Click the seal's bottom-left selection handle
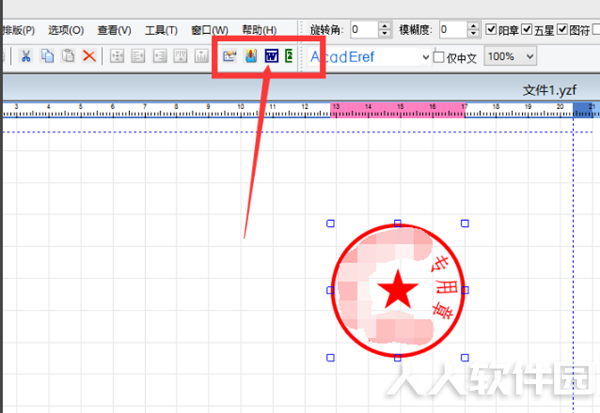 click(330, 357)
